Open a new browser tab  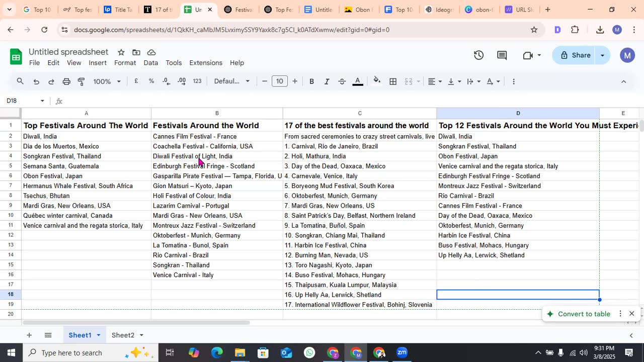[547, 10]
